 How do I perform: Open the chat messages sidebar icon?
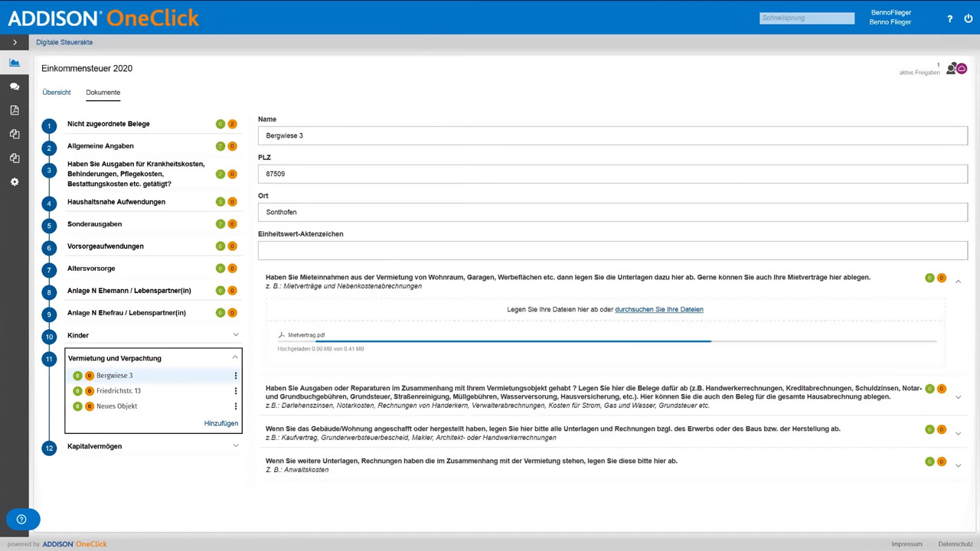pos(15,86)
